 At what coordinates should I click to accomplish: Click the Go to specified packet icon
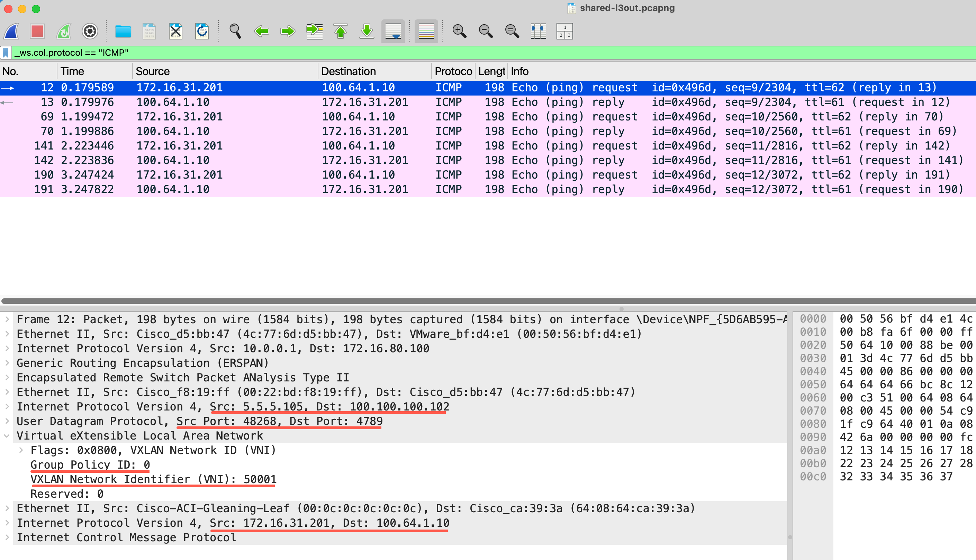[x=314, y=31]
